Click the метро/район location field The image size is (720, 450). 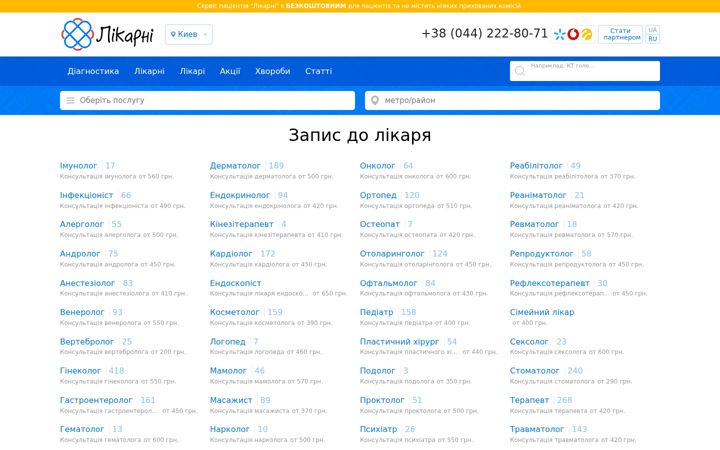click(x=512, y=100)
